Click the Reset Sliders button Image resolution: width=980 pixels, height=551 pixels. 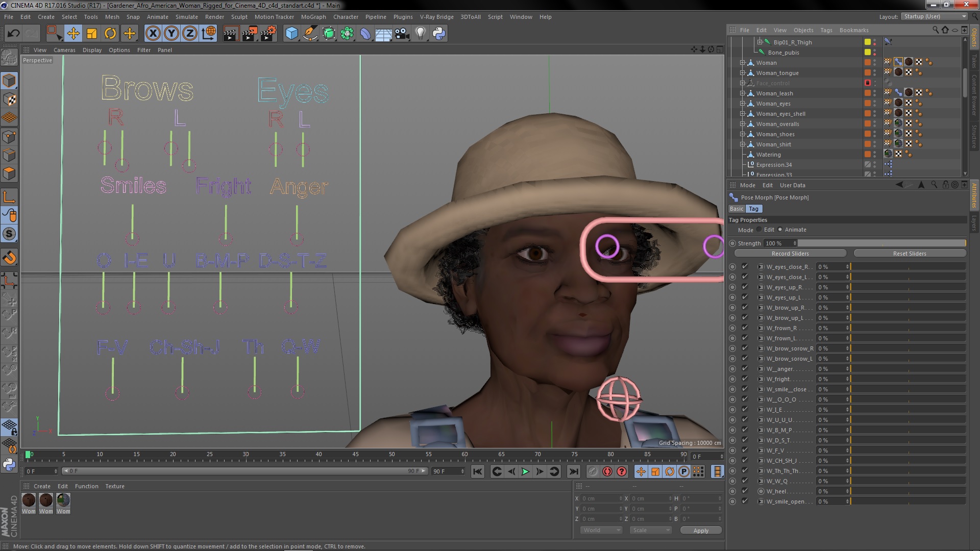(x=910, y=254)
